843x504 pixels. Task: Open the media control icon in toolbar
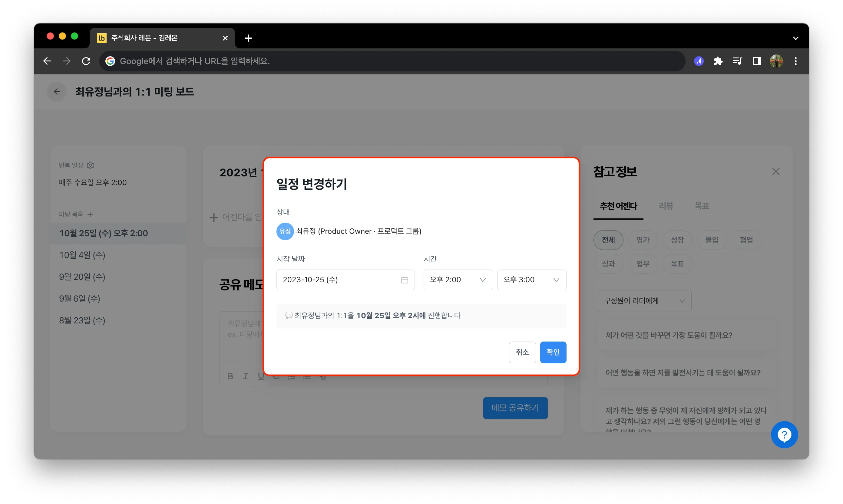pyautogui.click(x=737, y=61)
